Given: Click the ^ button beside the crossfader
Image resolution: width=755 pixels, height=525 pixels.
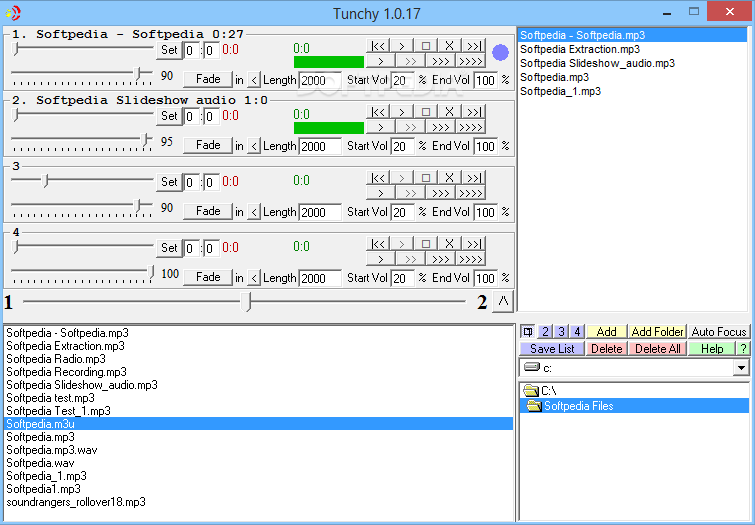Looking at the screenshot, I should click(x=503, y=302).
